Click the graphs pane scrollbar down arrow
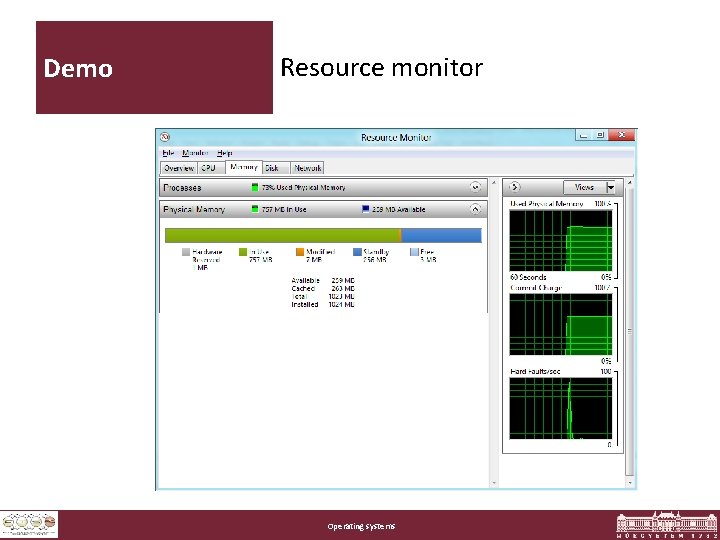The height and width of the screenshot is (540, 720). coord(630,483)
